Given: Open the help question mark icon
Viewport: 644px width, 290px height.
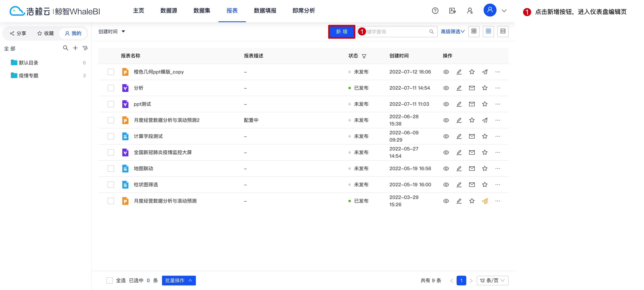Looking at the screenshot, I should 435,11.
